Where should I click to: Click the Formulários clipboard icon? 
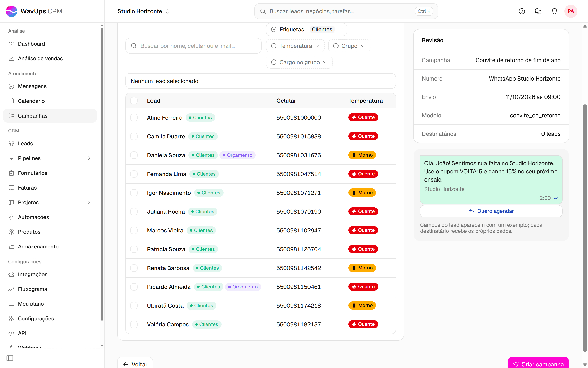(11, 173)
